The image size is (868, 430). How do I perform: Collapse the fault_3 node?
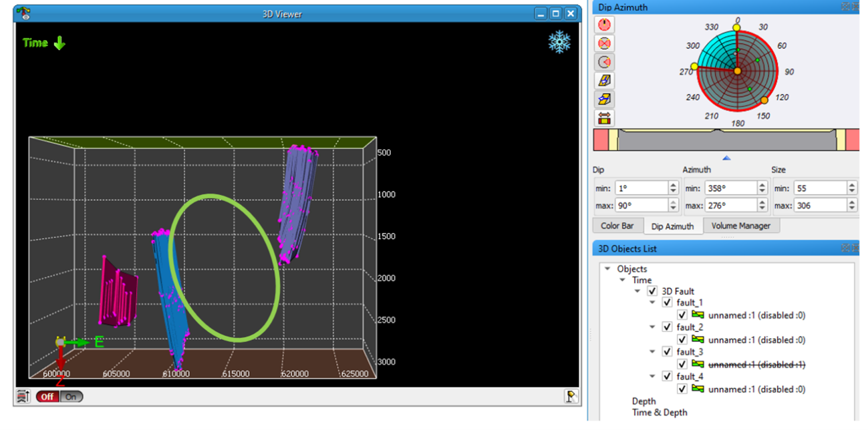coord(653,352)
